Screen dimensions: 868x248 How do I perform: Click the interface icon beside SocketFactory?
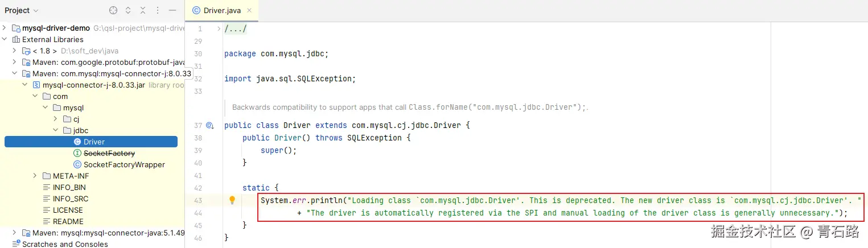77,153
